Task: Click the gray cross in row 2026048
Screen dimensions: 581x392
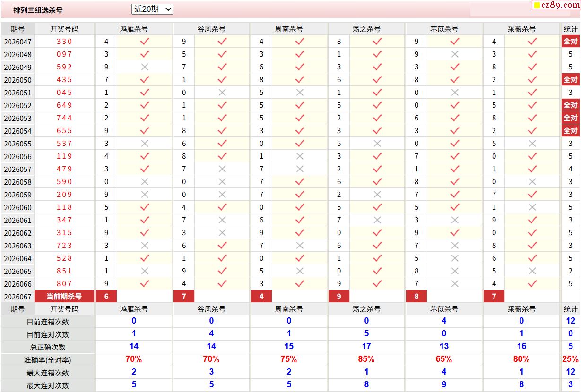Action: [455, 54]
